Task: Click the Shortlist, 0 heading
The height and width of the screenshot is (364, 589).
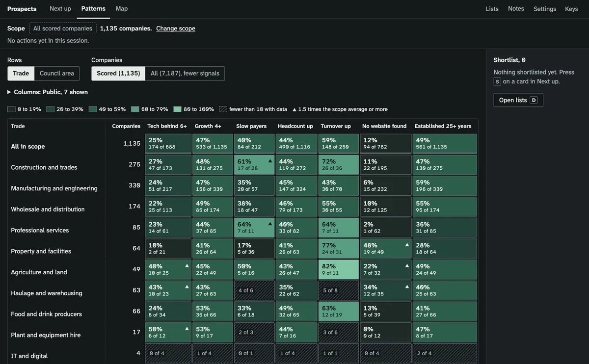Action: tap(509, 60)
